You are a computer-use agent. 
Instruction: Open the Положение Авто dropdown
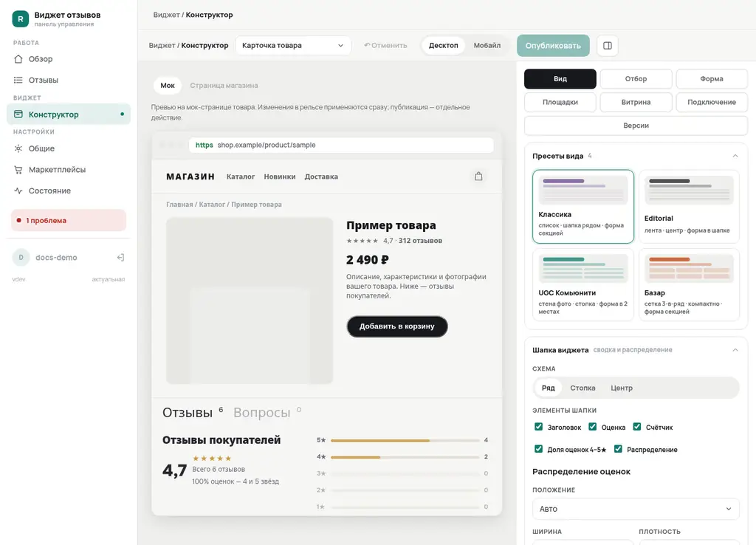coord(636,509)
